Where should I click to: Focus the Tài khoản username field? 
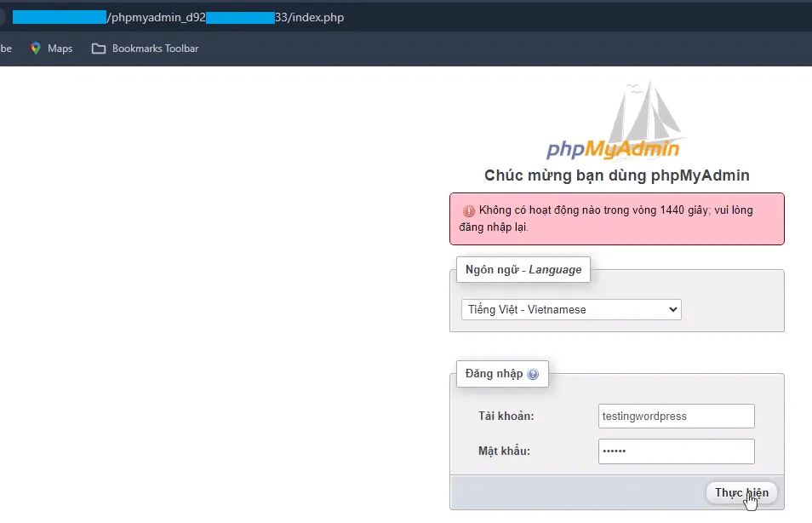pos(677,417)
